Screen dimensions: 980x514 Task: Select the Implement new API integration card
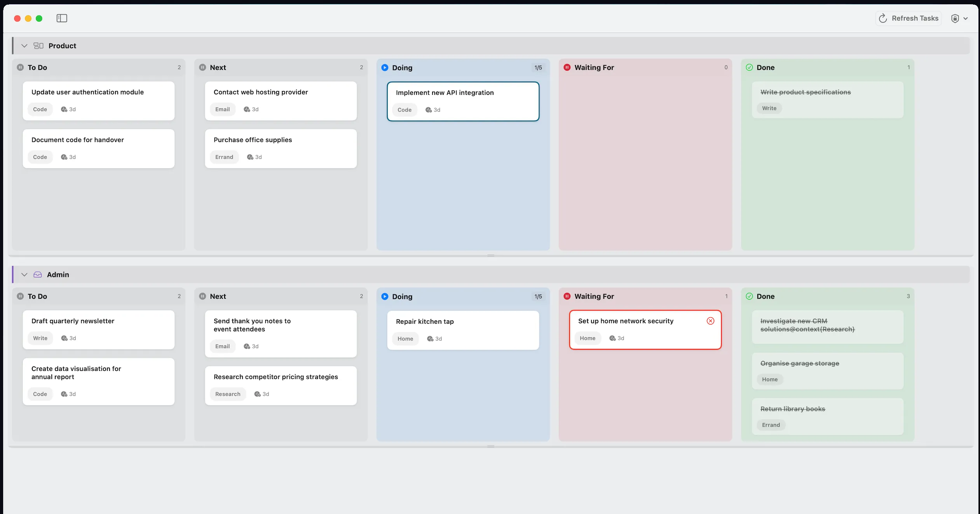(x=463, y=101)
